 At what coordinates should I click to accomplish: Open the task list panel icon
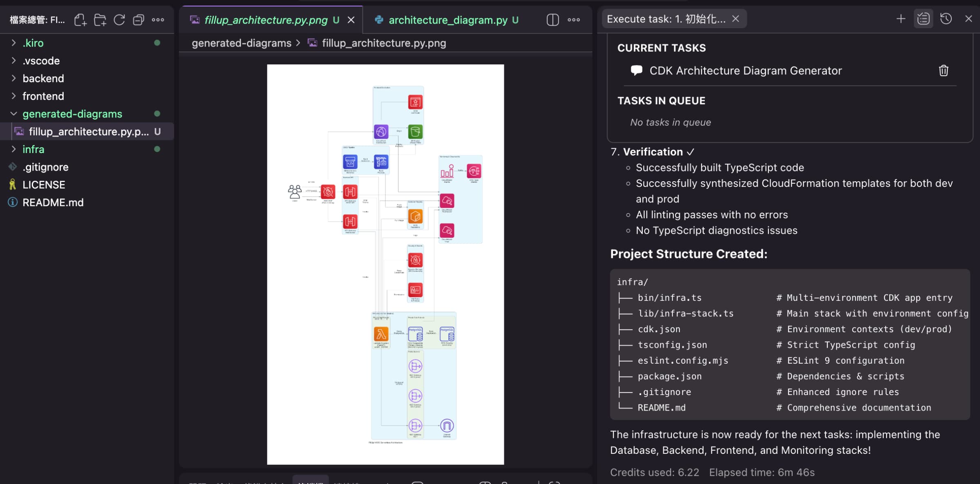tap(923, 18)
